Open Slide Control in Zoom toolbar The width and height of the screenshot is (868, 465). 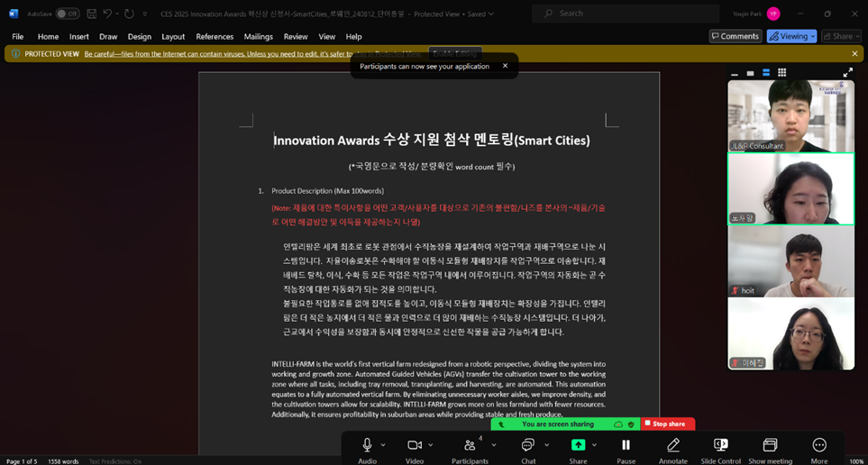pyautogui.click(x=721, y=445)
